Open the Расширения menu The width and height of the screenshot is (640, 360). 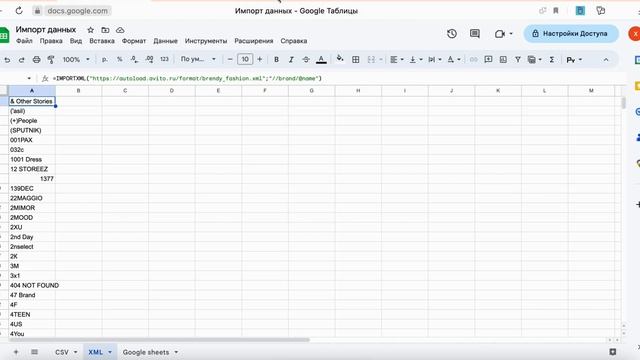[253, 41]
